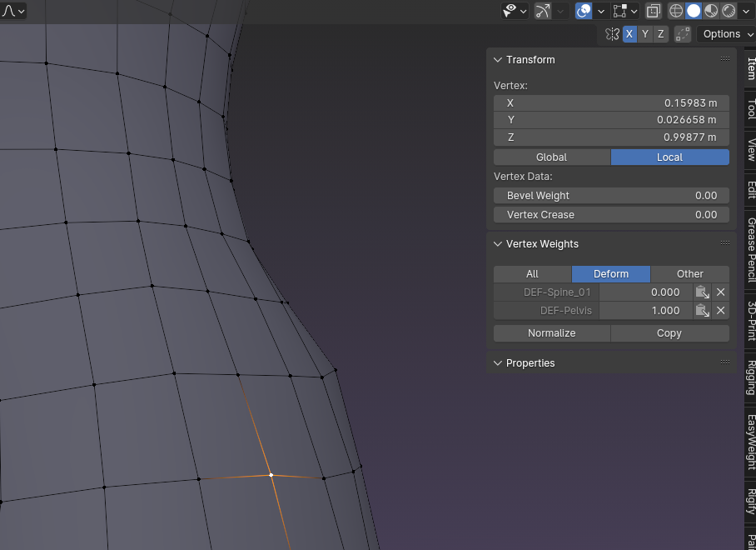Switch transform display to Global
Image resolution: width=756 pixels, height=550 pixels.
pyautogui.click(x=551, y=157)
